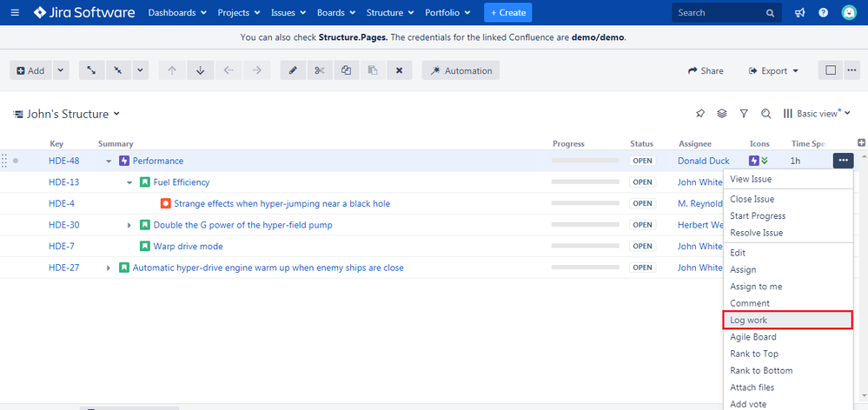868x410 pixels.
Task: Grab the drag handle on HDE-48 row
Action: [x=4, y=161]
